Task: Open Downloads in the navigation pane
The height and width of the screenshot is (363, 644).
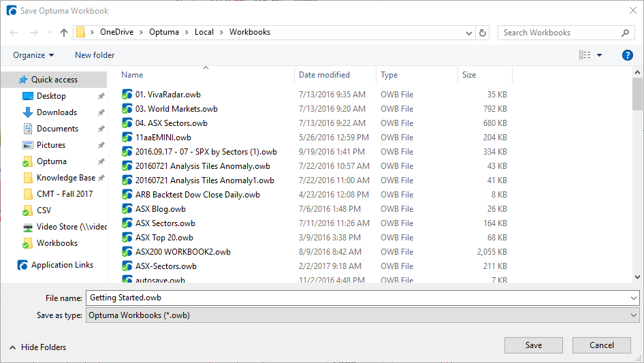Action: (57, 112)
